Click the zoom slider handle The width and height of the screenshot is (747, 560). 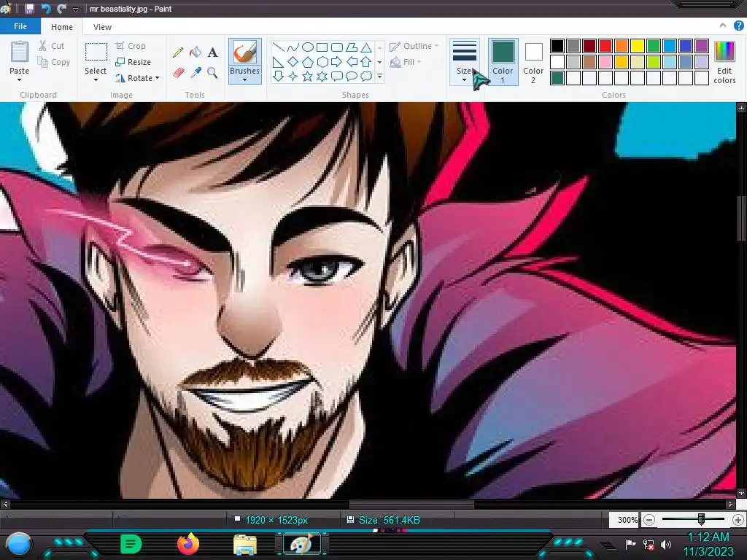click(701, 519)
